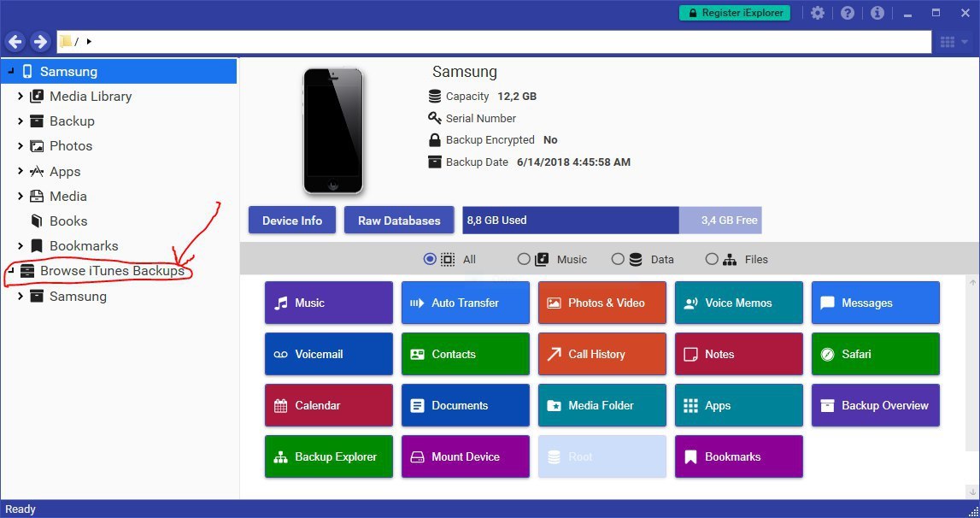Click the Register iExplorer button
Viewport: 980px width, 518px height.
click(735, 13)
